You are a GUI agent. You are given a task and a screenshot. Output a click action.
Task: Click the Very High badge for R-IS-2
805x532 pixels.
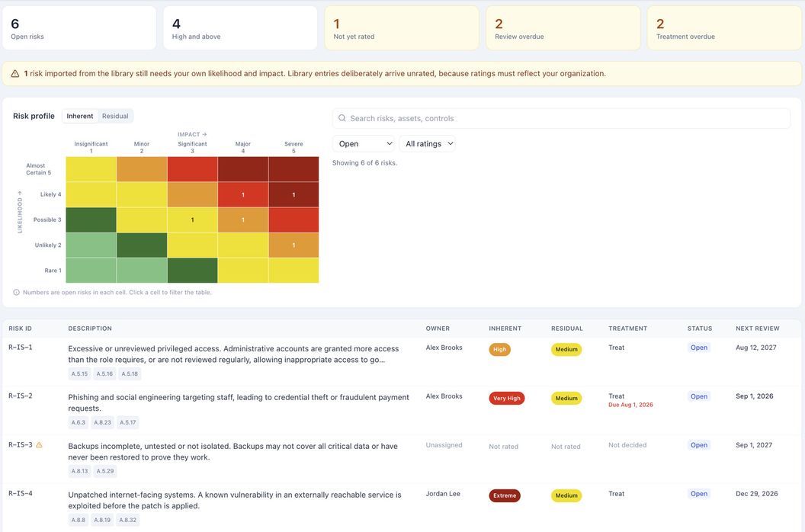tap(507, 398)
